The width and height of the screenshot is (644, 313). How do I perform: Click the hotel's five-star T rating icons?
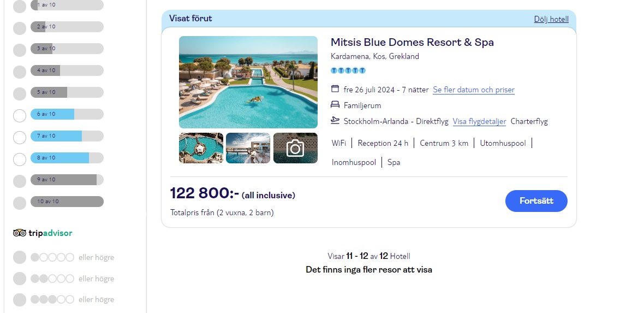point(348,71)
